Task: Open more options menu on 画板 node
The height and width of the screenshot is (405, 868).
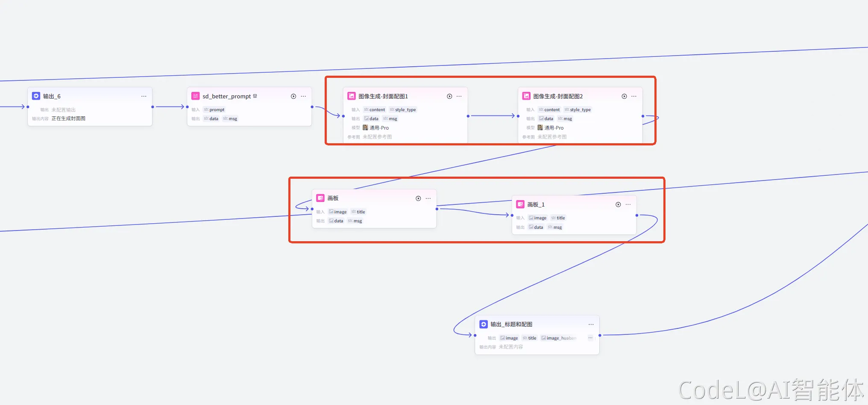Action: click(428, 198)
